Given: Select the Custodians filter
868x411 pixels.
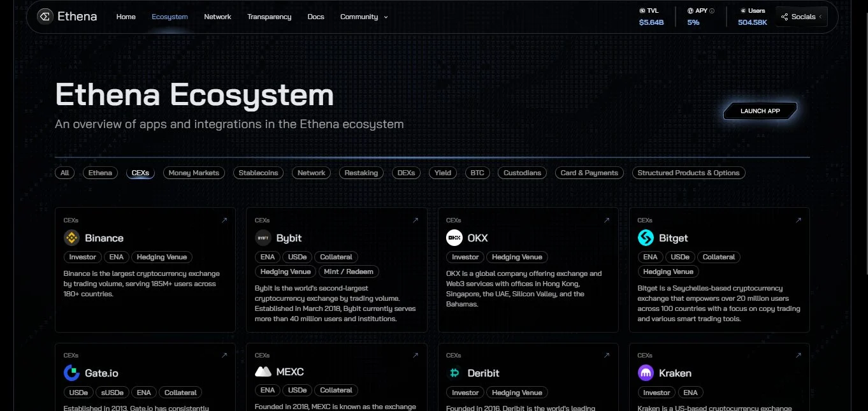Looking at the screenshot, I should click(523, 173).
